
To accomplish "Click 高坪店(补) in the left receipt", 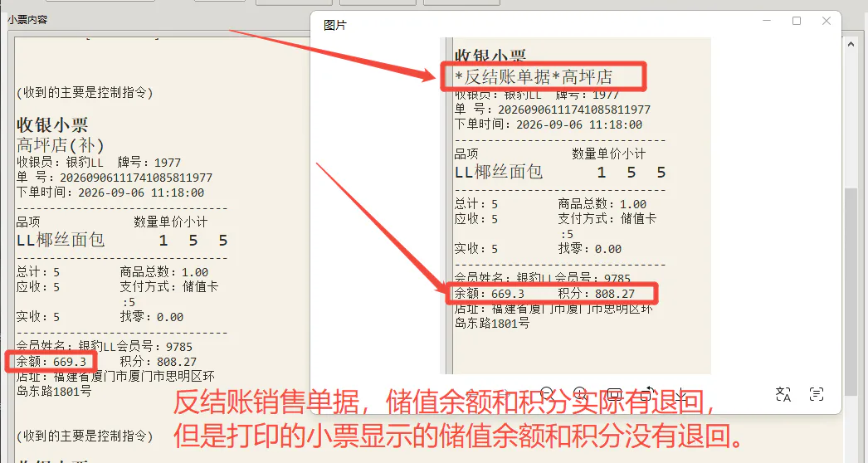I will click(x=61, y=145).
